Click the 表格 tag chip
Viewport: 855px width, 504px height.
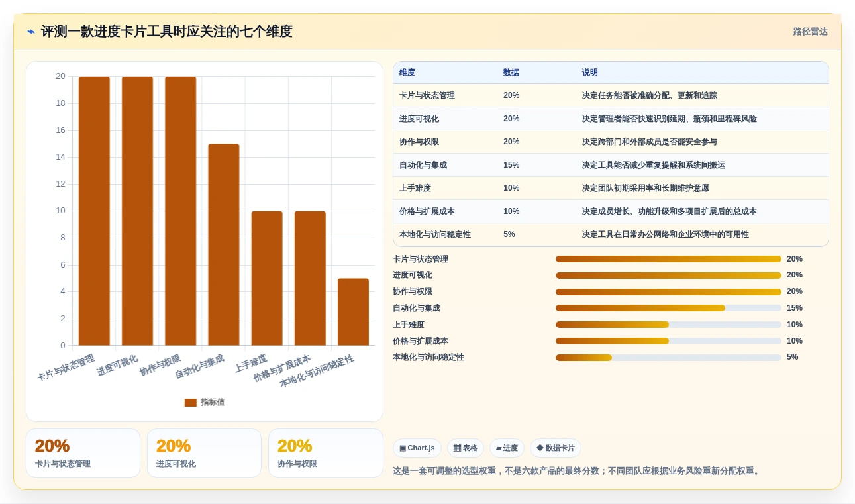[x=466, y=448]
